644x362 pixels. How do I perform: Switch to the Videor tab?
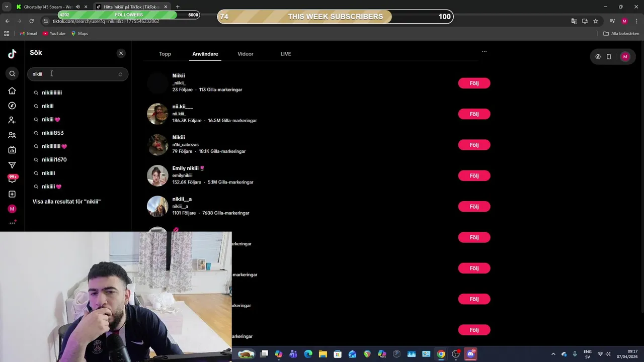[246, 54]
